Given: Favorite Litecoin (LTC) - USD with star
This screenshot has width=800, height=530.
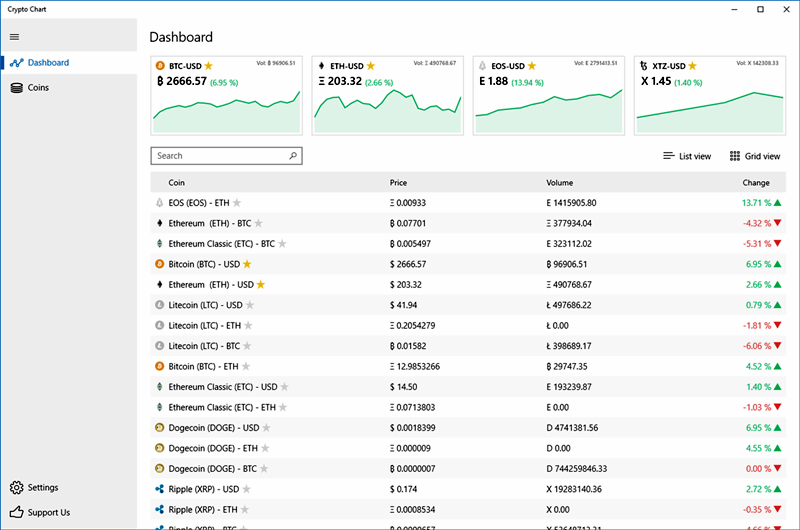Looking at the screenshot, I should pyautogui.click(x=249, y=305).
